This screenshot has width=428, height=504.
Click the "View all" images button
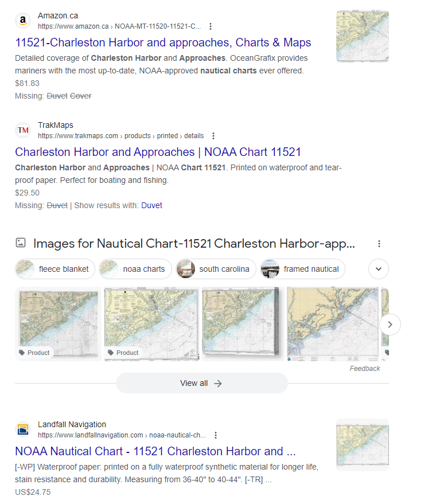pos(201,383)
